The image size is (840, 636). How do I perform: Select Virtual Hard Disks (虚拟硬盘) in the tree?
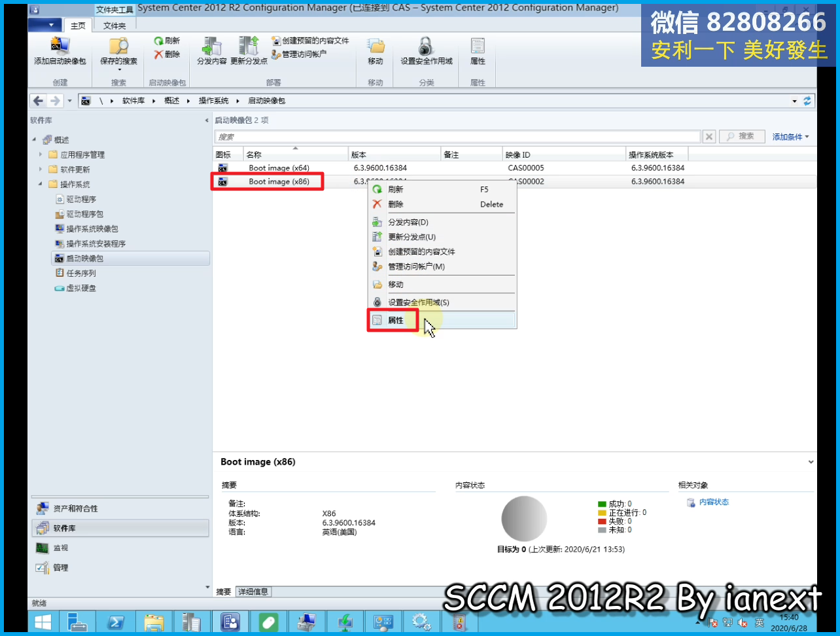coord(81,288)
